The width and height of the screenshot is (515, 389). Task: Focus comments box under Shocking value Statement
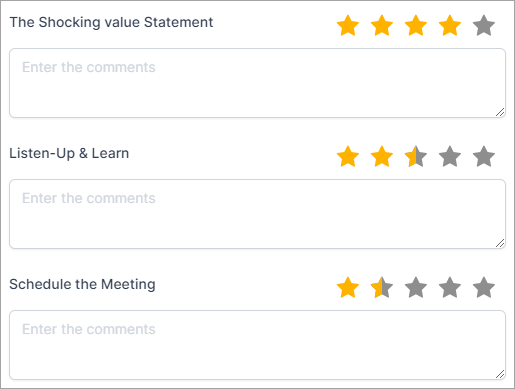coord(257,83)
